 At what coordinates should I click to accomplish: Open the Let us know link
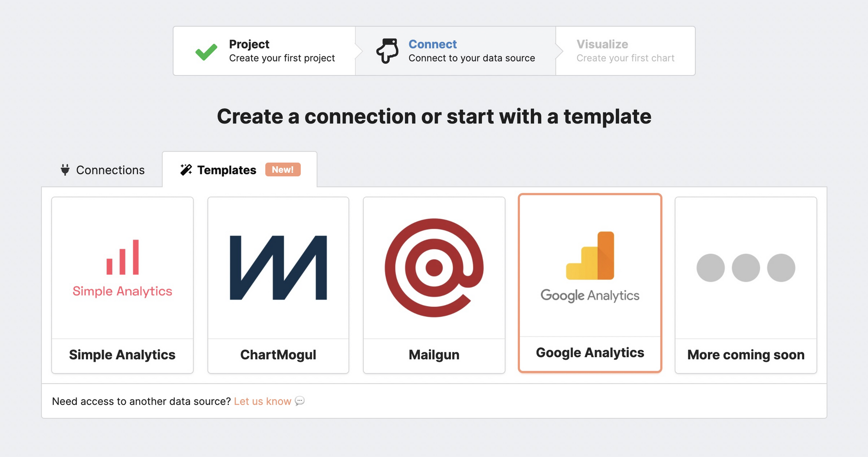[x=263, y=401]
